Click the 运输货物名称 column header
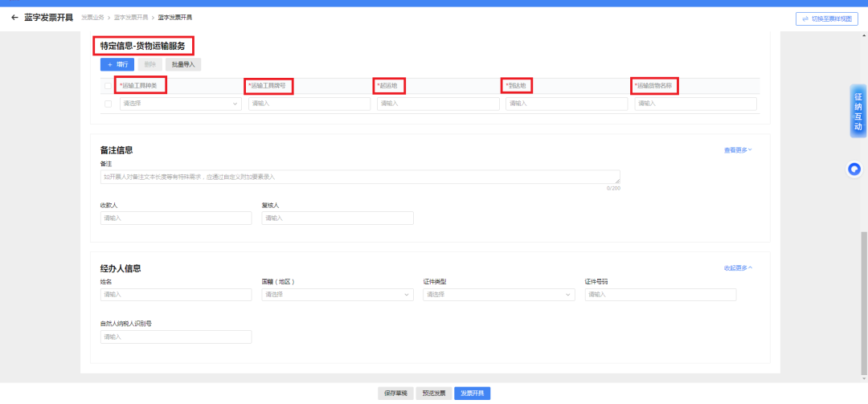This screenshot has height=404, width=868. click(653, 86)
